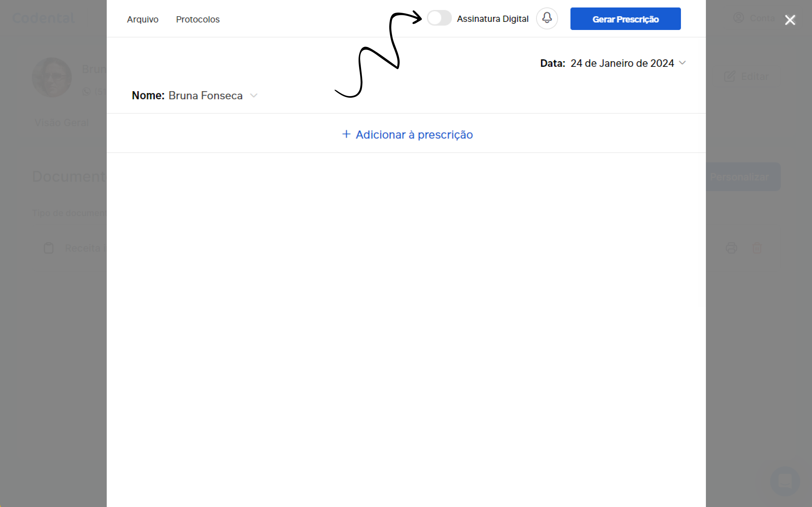The height and width of the screenshot is (507, 812).
Task: Click Adicionar à prescrição link
Action: 414,135
